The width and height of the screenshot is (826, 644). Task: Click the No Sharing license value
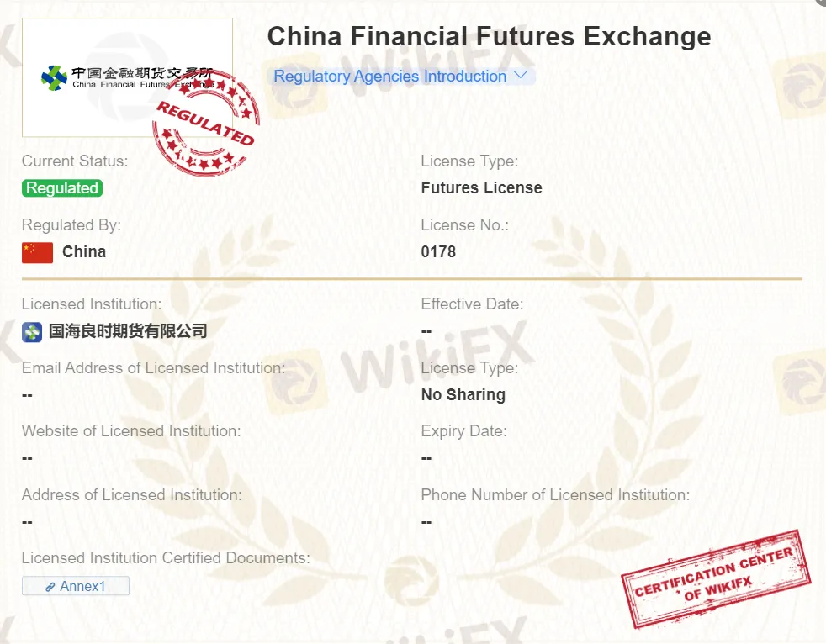tap(463, 395)
